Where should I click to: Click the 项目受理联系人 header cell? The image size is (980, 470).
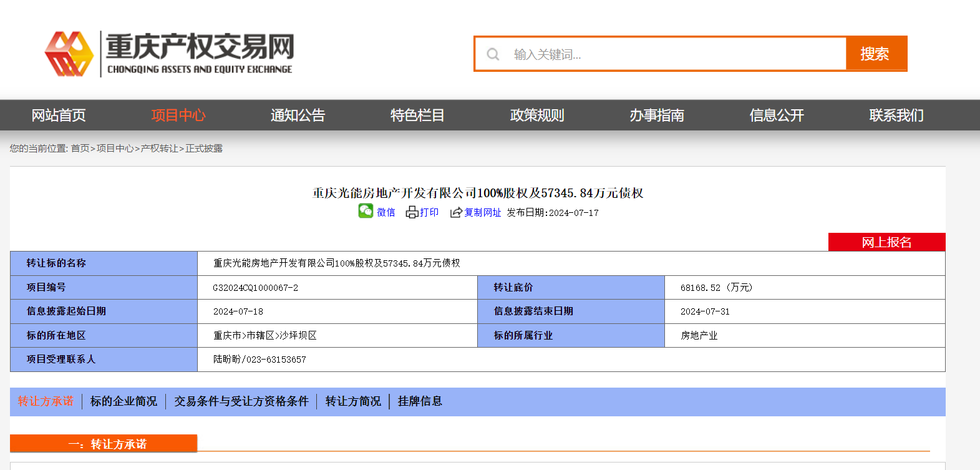pyautogui.click(x=104, y=360)
